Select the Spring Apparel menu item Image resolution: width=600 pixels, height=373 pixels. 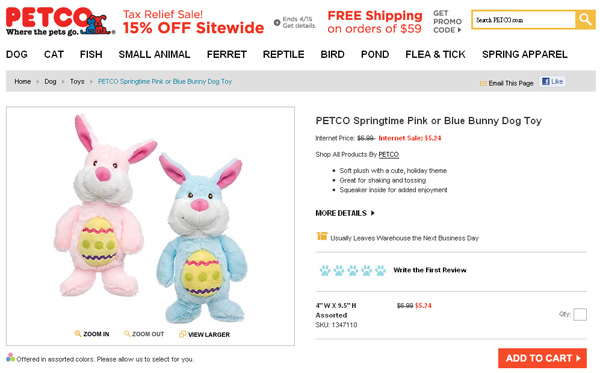525,54
